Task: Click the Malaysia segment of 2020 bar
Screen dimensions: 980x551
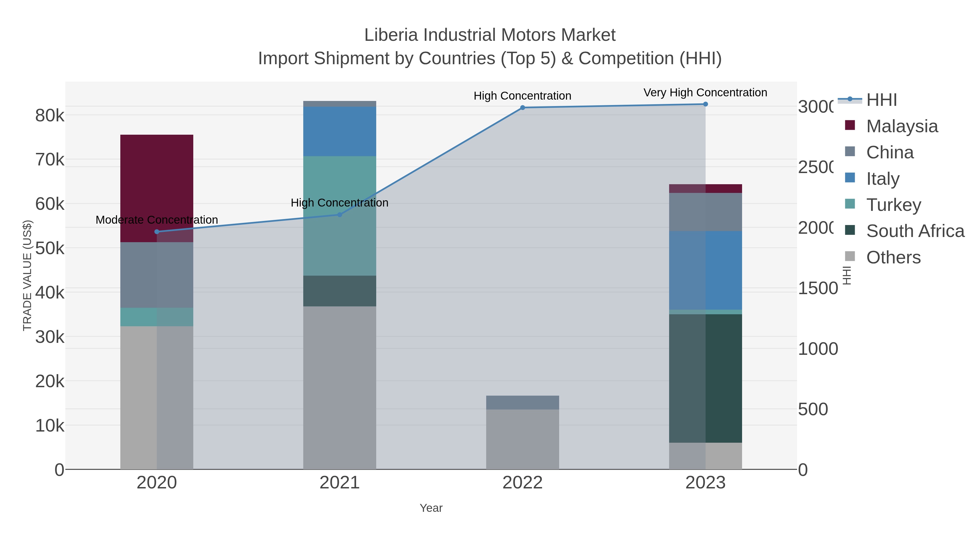Action: (157, 188)
